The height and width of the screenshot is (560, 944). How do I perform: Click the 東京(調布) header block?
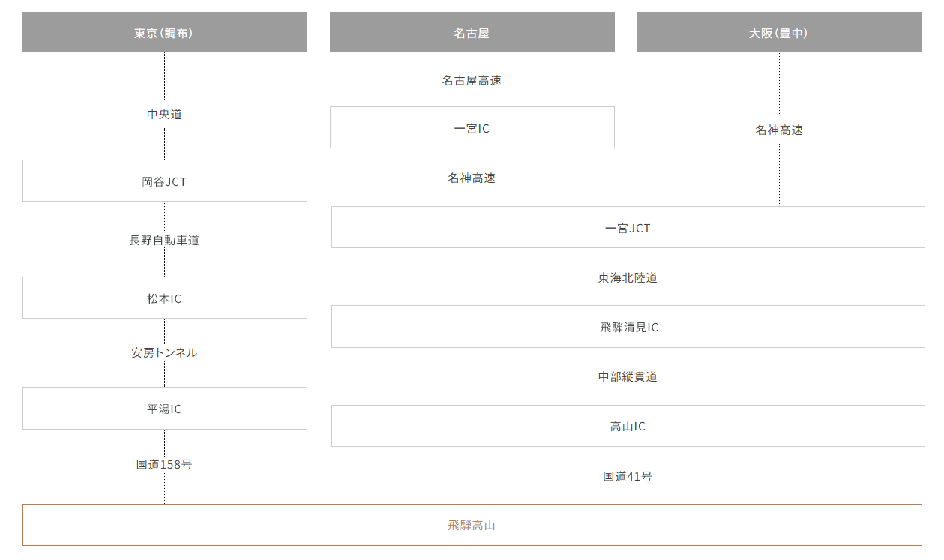164,33
